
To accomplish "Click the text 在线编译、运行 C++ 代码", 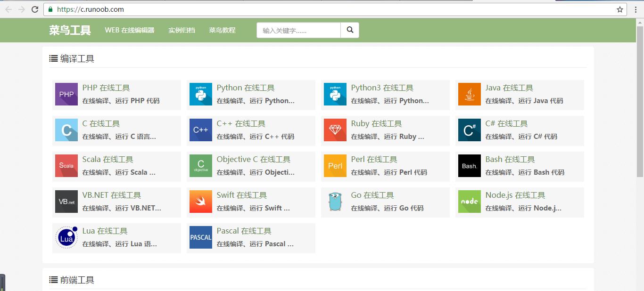I will [256, 137].
